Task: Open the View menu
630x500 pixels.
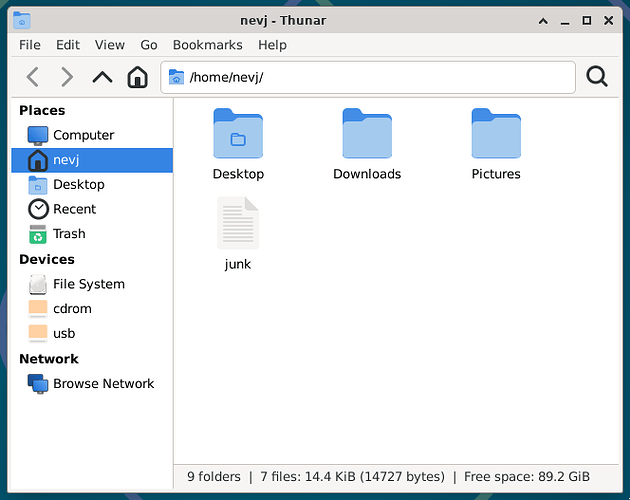Action: pyautogui.click(x=110, y=45)
